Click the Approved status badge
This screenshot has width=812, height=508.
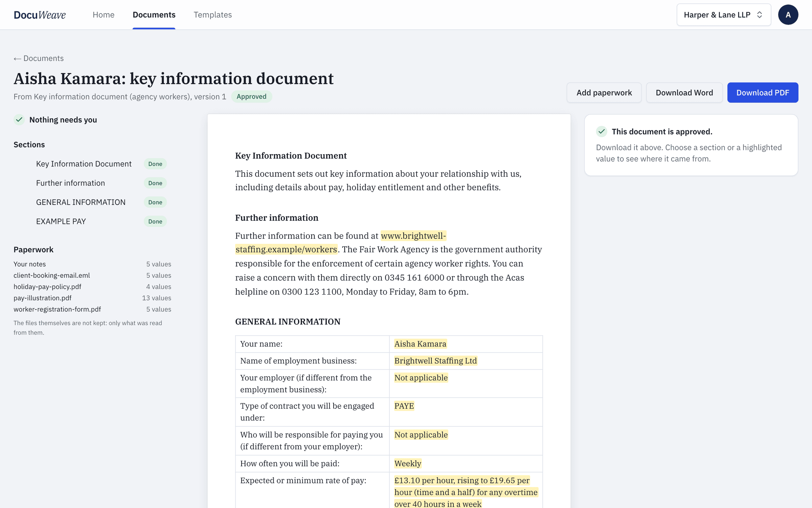251,97
